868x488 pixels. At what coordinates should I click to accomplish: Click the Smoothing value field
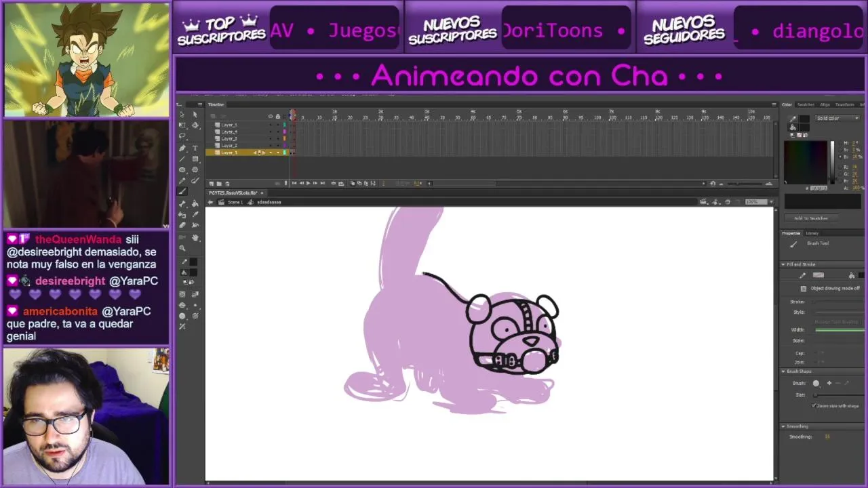827,437
